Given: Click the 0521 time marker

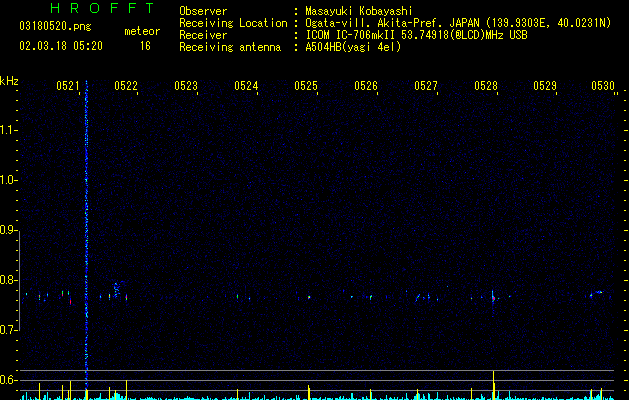Looking at the screenshot, I should pyautogui.click(x=68, y=85).
